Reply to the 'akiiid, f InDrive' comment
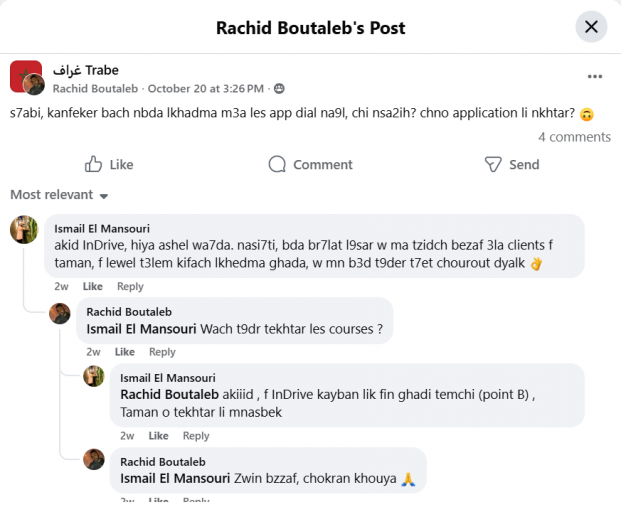 click(x=196, y=436)
